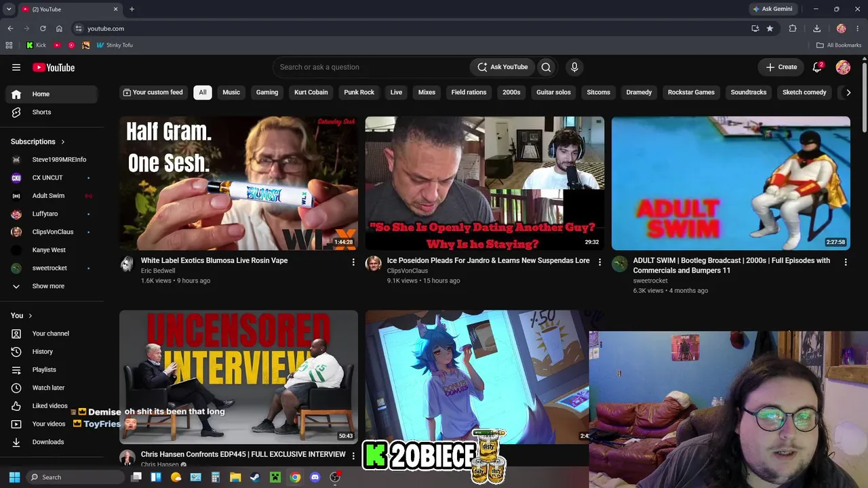
Task: Open Your custom feed
Action: (x=153, y=92)
